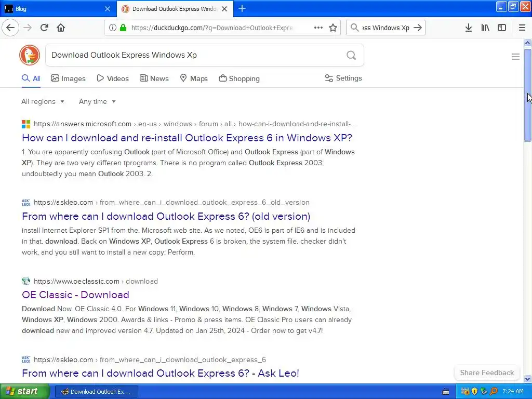Click the green padlock security icon

point(123,28)
